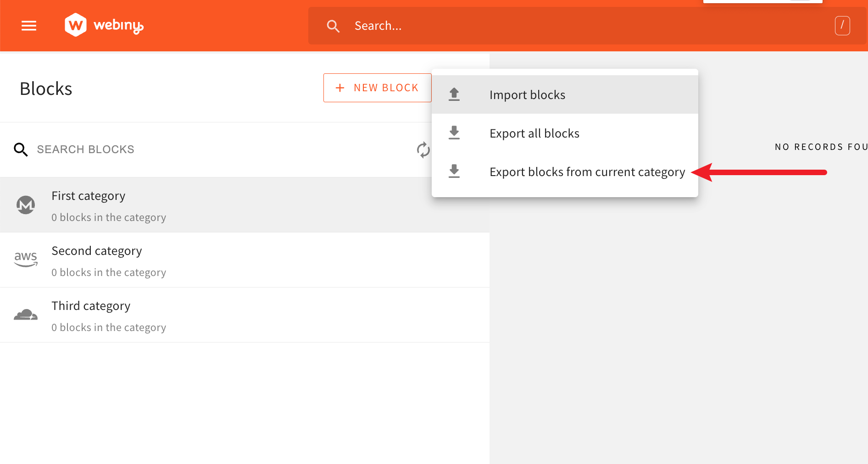Click the refresh icon above block list
The width and height of the screenshot is (868, 464).
point(423,150)
